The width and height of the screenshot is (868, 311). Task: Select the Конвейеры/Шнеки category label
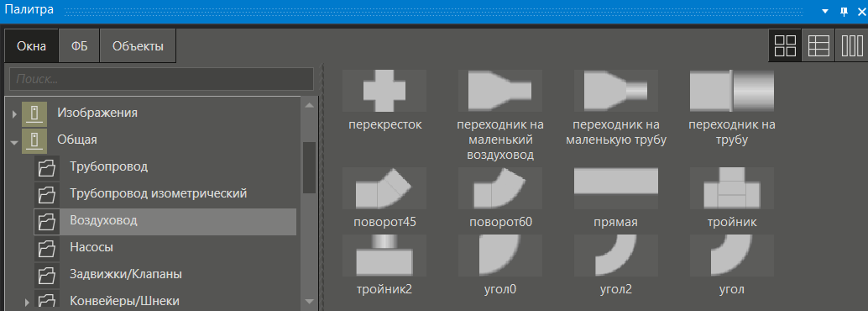point(124,301)
